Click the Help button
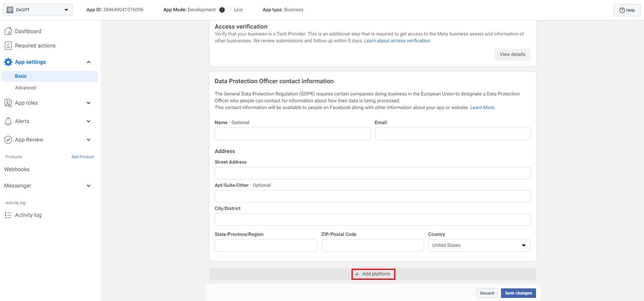This screenshot has height=301, width=644. (627, 10)
